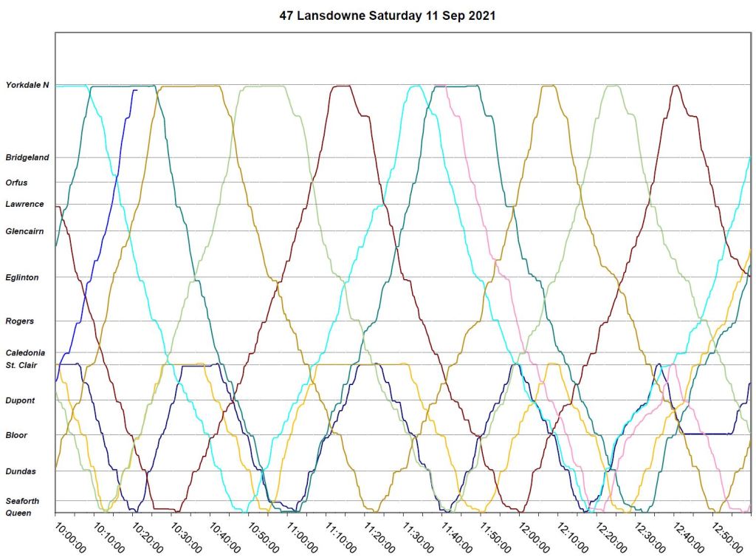Click the Caledonia axis label
This screenshot has width=756, height=560.
click(25, 352)
